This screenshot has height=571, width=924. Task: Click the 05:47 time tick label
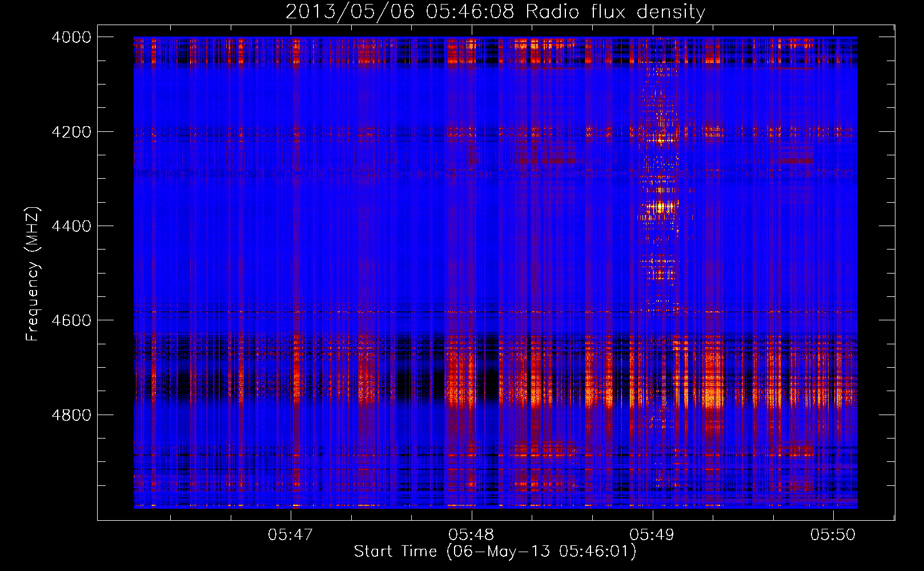coord(291,534)
